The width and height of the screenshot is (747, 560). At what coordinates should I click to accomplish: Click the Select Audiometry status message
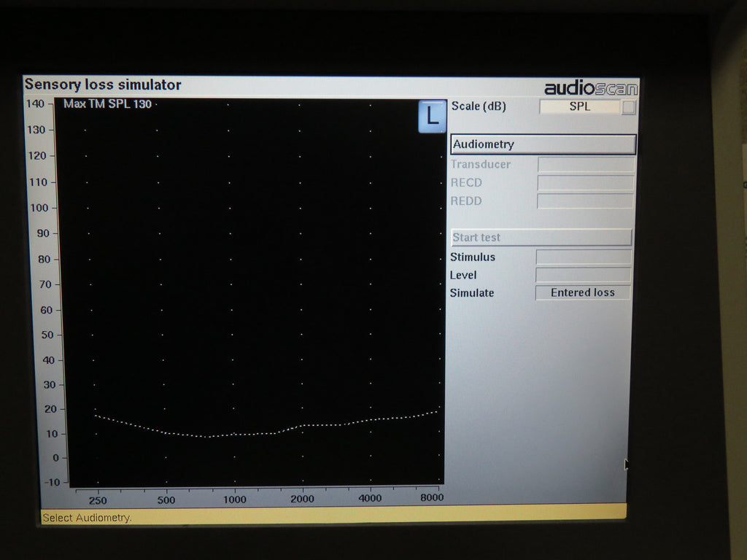(86, 518)
